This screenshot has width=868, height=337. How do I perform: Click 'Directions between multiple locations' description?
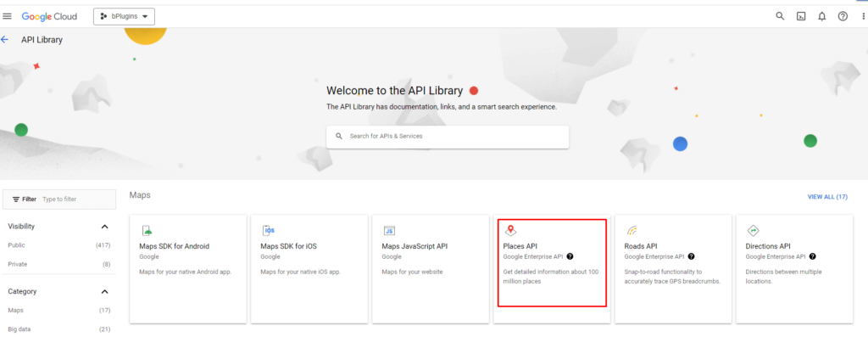tap(783, 277)
